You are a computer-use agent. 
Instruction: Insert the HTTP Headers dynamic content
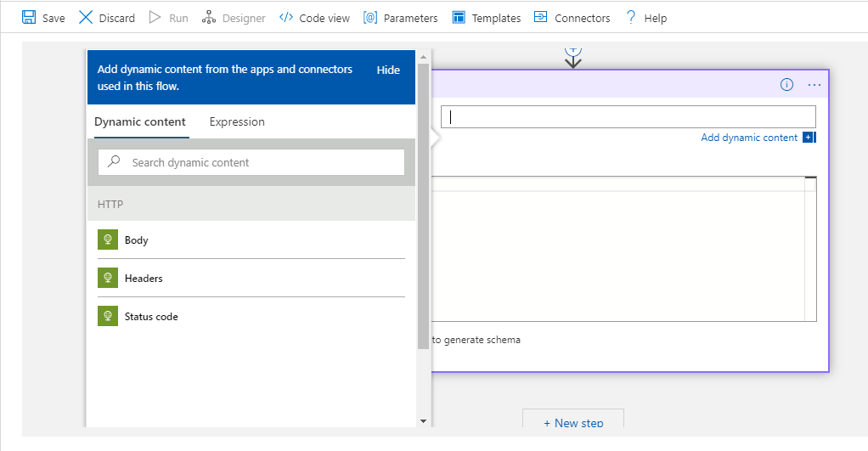pyautogui.click(x=251, y=278)
